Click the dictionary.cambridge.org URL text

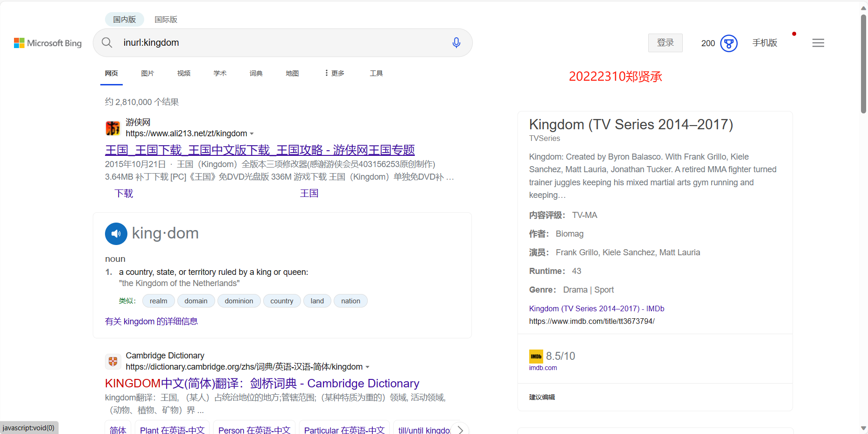[x=244, y=367]
